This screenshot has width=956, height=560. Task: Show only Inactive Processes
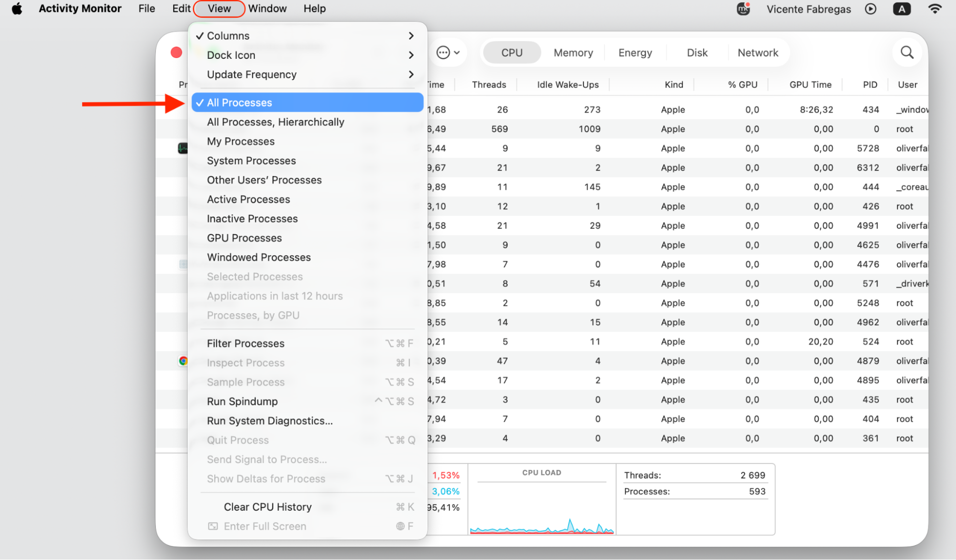click(x=308, y=219)
